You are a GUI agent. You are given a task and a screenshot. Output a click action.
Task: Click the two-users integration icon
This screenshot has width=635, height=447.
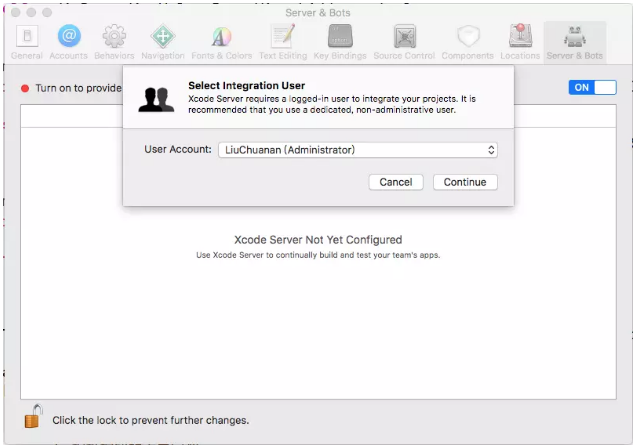[x=156, y=100]
